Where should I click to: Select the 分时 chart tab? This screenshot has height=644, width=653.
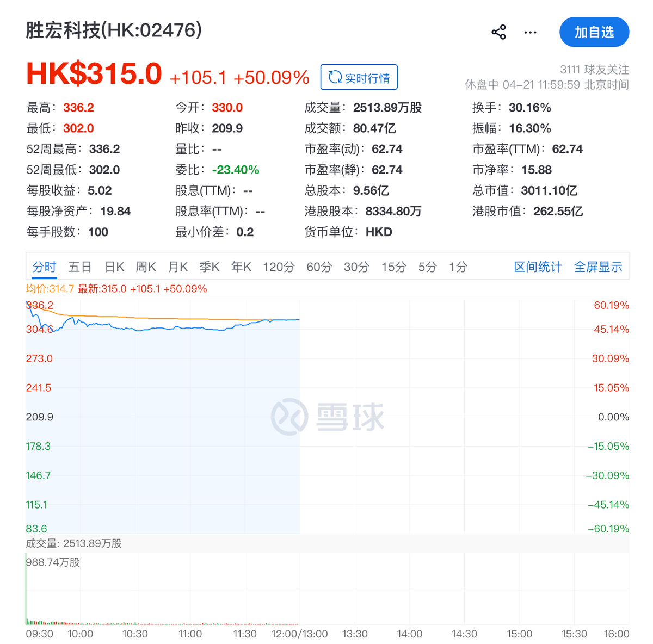coord(44,267)
